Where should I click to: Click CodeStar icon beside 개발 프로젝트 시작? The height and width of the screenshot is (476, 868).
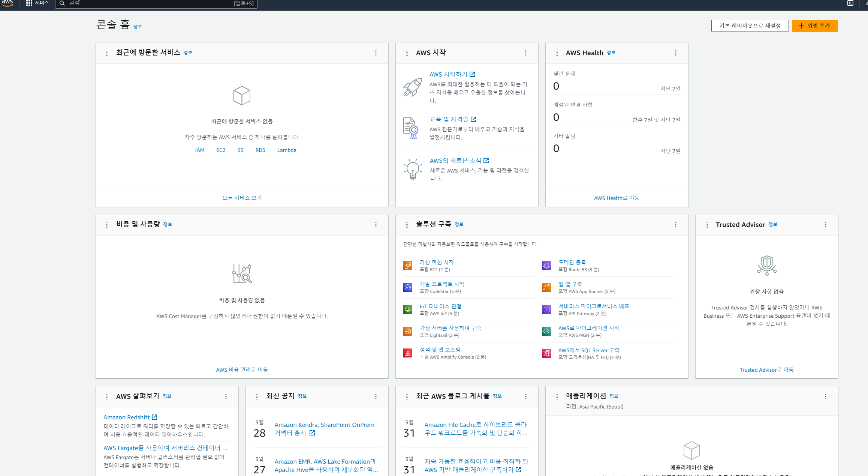point(408,287)
